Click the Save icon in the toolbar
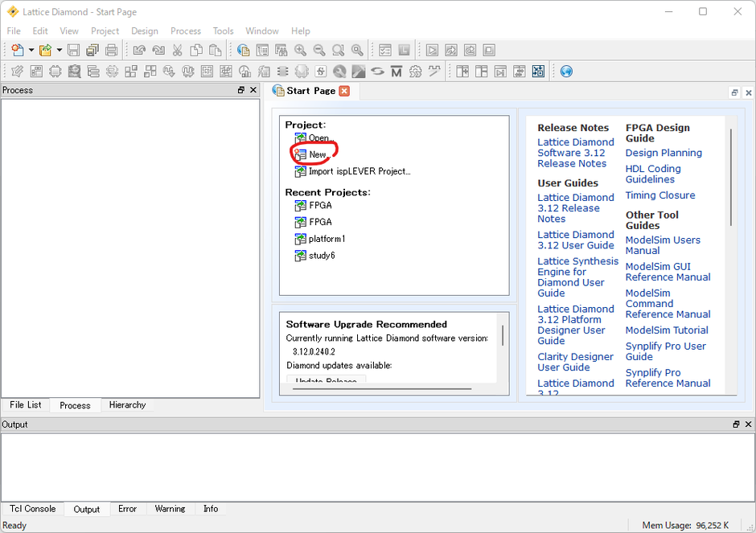The image size is (756, 533). [x=74, y=51]
